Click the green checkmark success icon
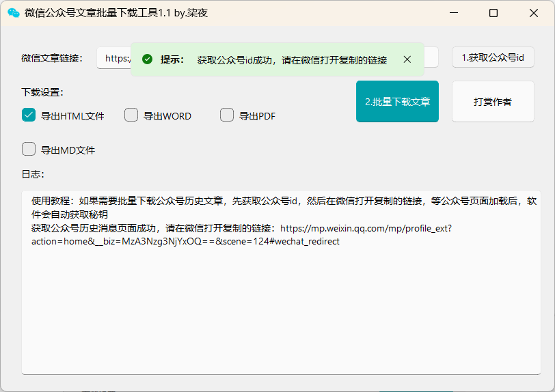Image resolution: width=555 pixels, height=392 pixels. pyautogui.click(x=147, y=59)
